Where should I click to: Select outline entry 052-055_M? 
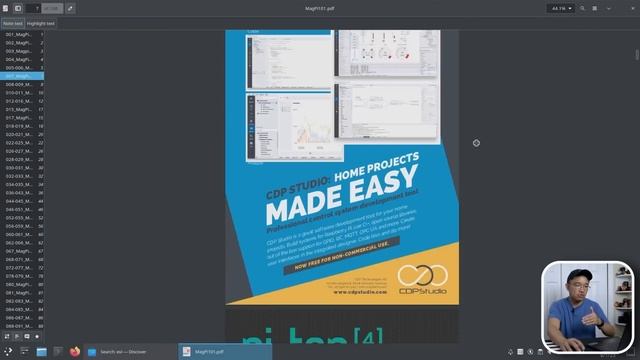[x=22, y=218]
